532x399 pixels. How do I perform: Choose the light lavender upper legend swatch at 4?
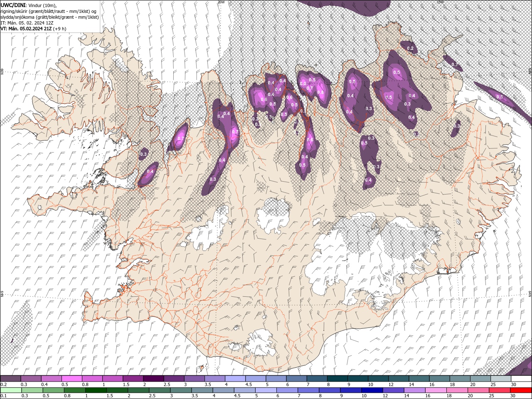tap(235, 379)
